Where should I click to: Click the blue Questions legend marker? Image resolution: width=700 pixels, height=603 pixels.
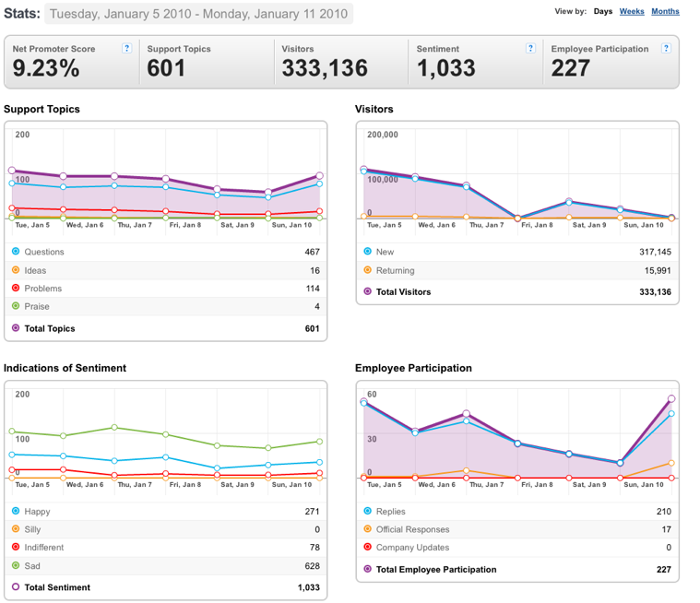point(16,252)
